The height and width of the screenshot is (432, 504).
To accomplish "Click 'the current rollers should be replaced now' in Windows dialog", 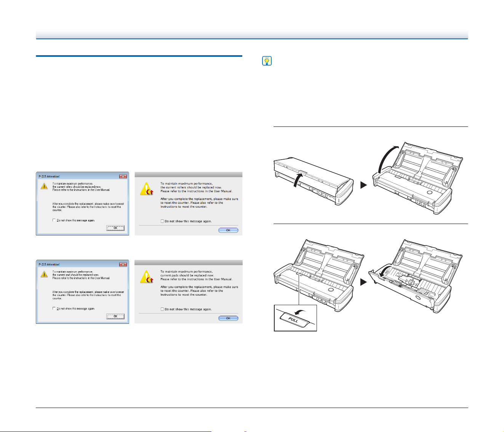I will tap(77, 187).
